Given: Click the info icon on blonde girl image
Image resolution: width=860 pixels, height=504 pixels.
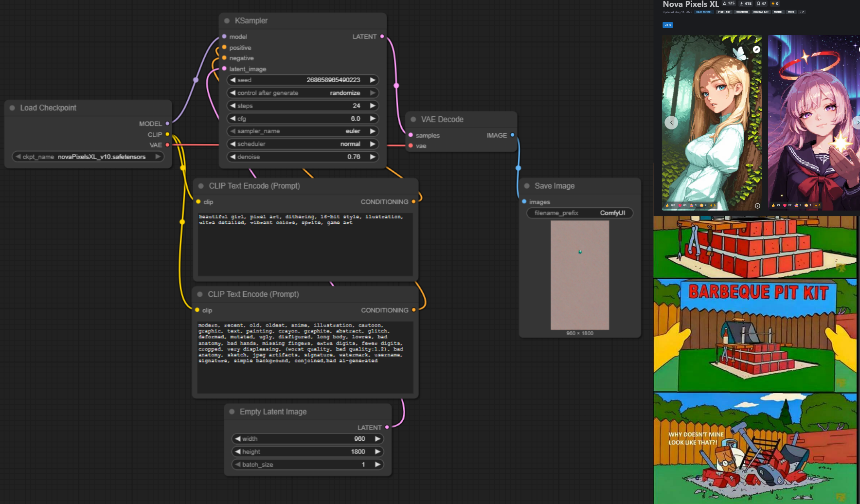Looking at the screenshot, I should pos(757,206).
